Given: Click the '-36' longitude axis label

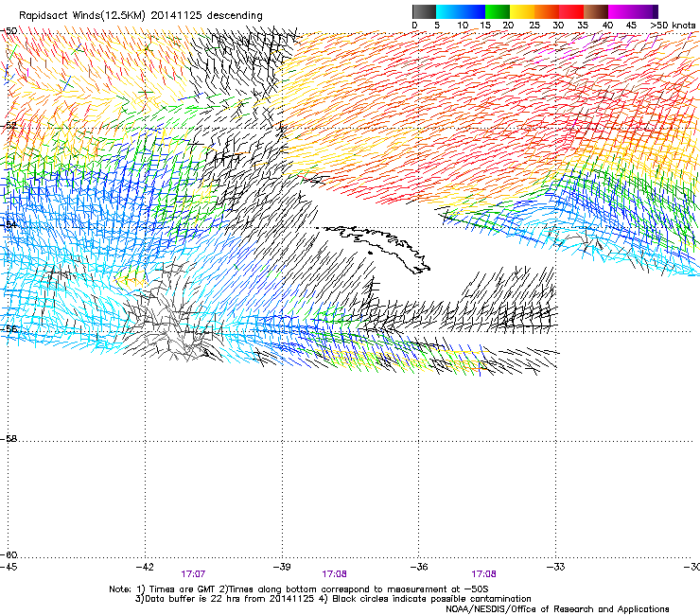Looking at the screenshot, I should [x=419, y=567].
